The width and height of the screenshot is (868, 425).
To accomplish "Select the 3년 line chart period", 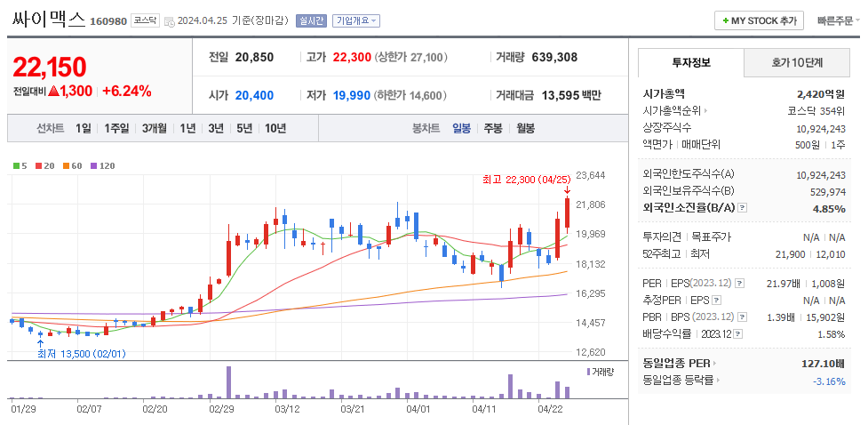I will pyautogui.click(x=216, y=129).
